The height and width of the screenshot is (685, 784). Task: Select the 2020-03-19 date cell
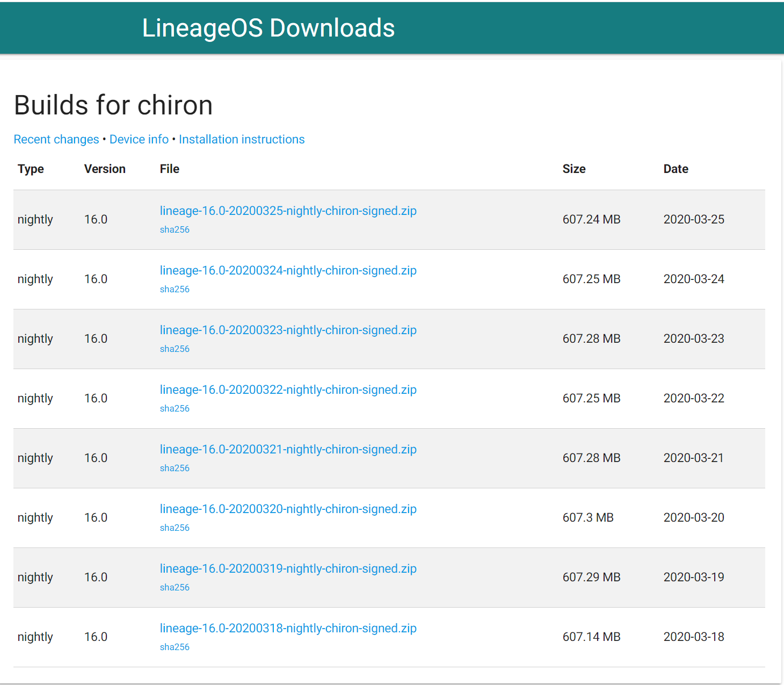click(x=694, y=578)
